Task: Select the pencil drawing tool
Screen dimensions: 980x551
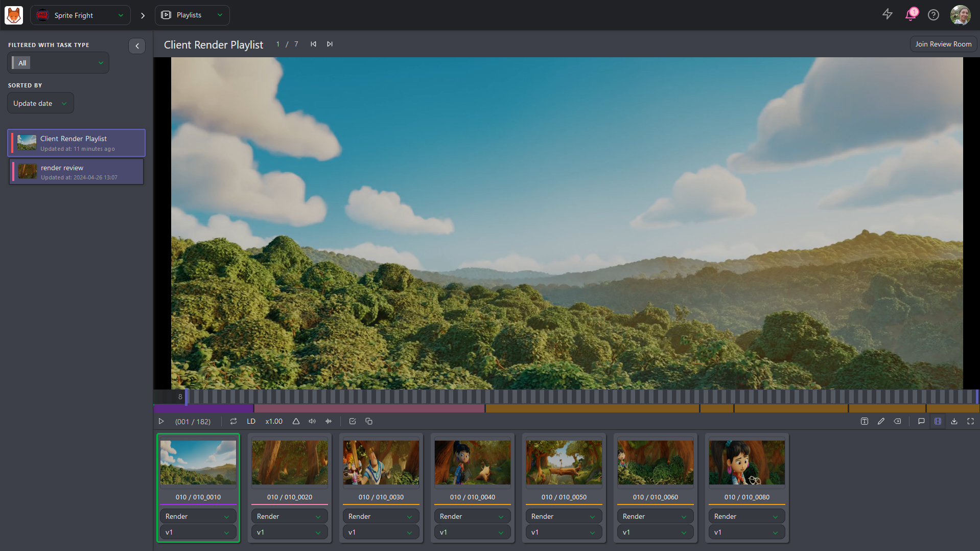Action: (881, 421)
